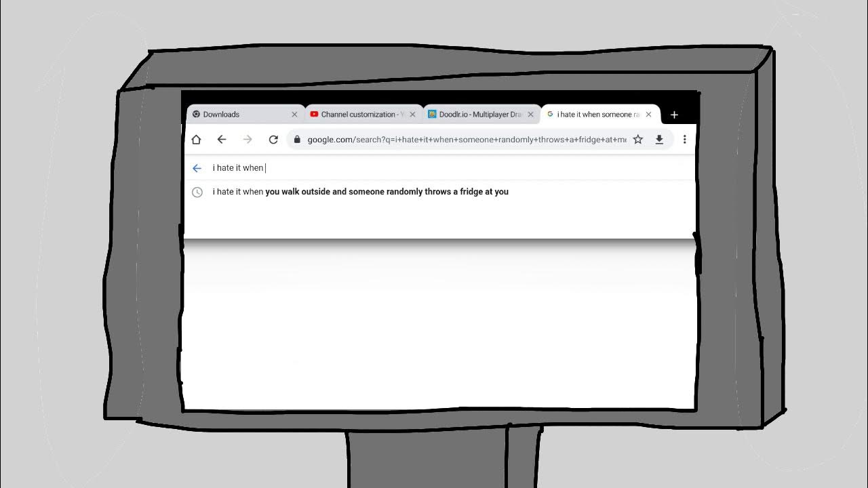Go back using the toolbar back arrow
This screenshot has height=488, width=868.
point(222,140)
